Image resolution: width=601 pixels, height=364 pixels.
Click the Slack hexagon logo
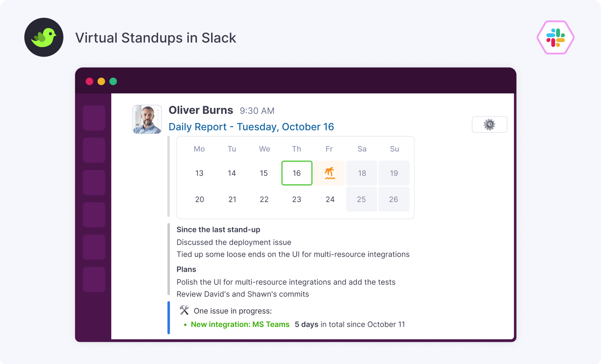point(555,38)
